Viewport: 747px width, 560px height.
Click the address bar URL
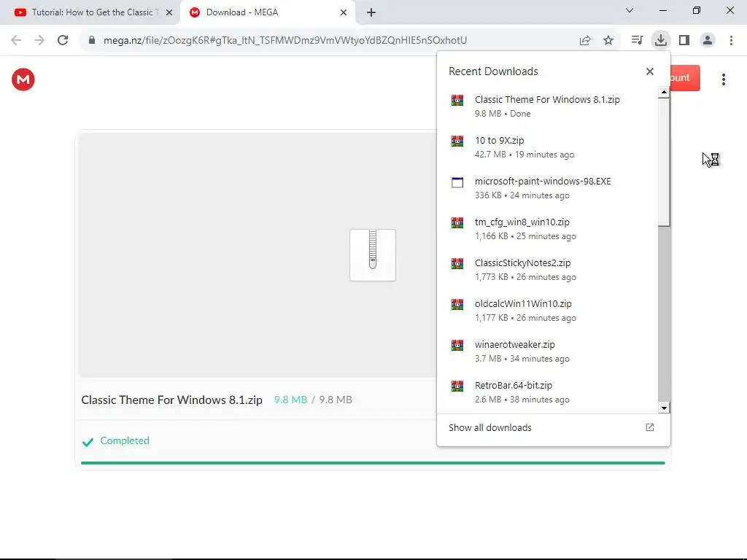pyautogui.click(x=285, y=40)
